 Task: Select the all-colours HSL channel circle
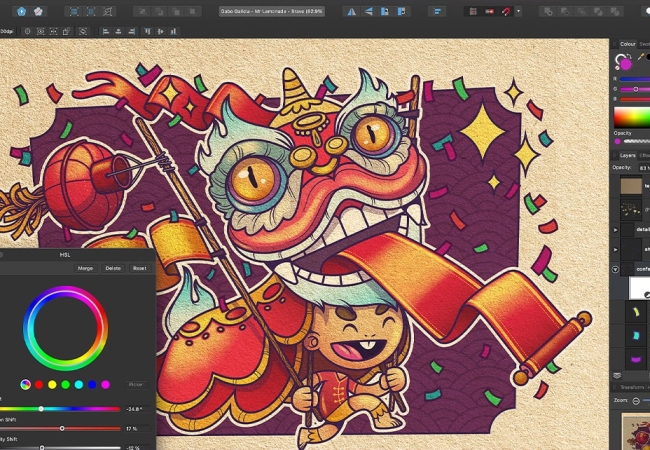(x=26, y=384)
